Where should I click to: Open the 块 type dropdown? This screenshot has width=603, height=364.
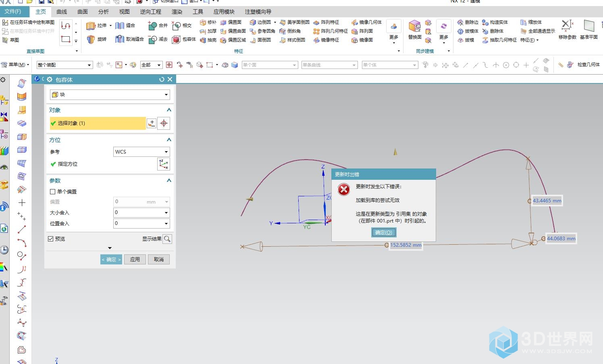[x=110, y=95]
